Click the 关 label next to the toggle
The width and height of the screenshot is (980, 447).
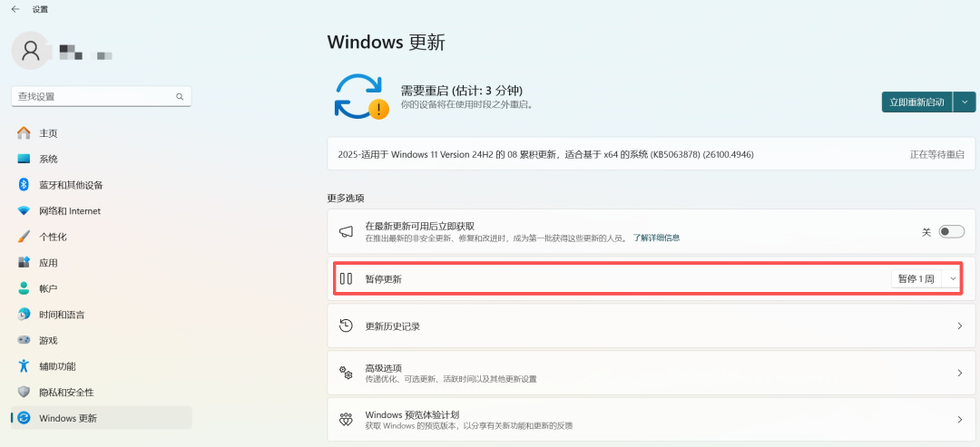pos(926,231)
